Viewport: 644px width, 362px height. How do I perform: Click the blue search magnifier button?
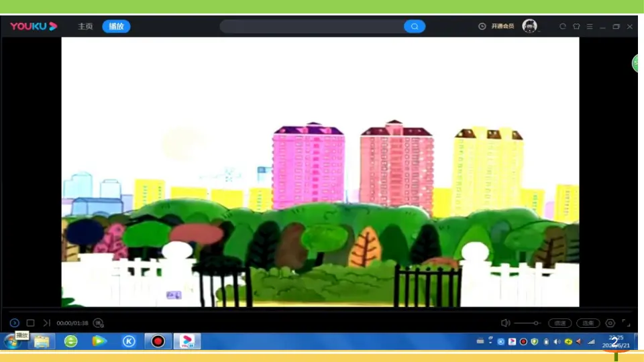pyautogui.click(x=415, y=26)
